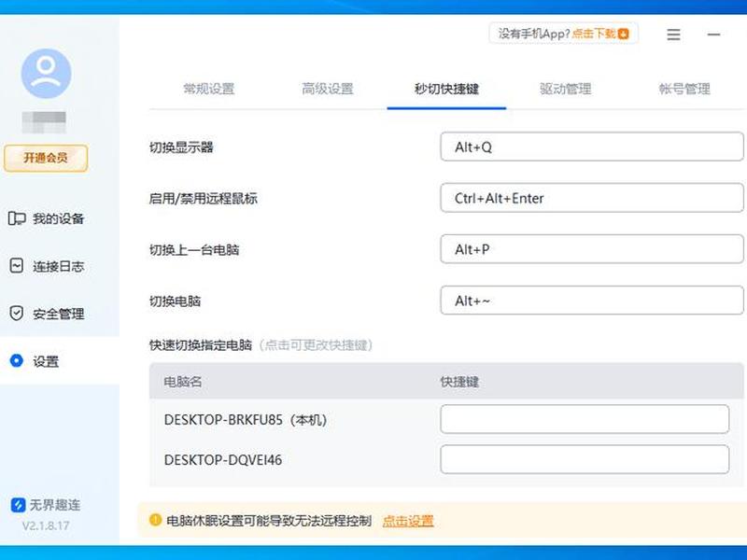Open the hamburger menu icon
The width and height of the screenshot is (747, 560).
point(673,35)
